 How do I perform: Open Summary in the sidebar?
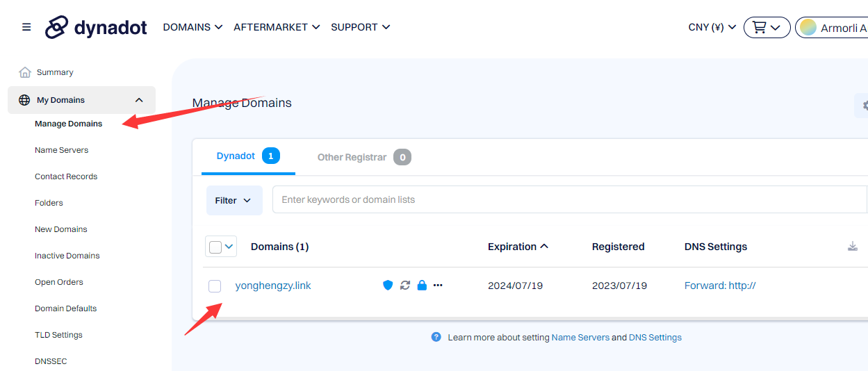click(55, 72)
